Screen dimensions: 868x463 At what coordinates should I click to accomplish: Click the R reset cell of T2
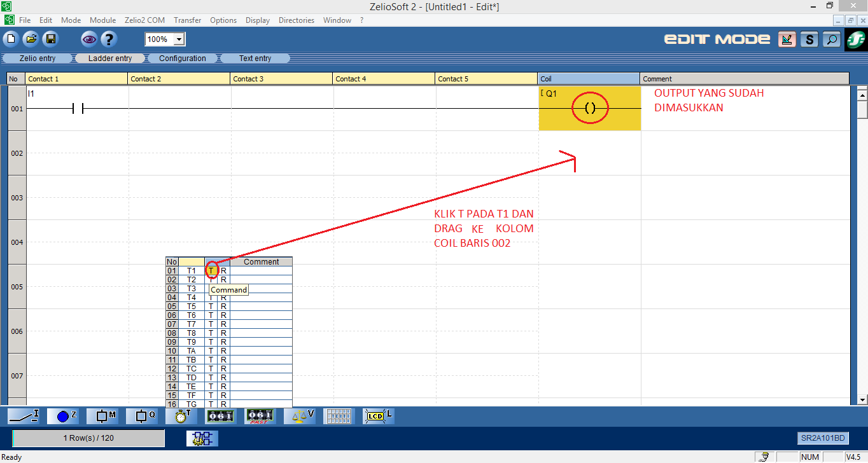[x=224, y=280]
